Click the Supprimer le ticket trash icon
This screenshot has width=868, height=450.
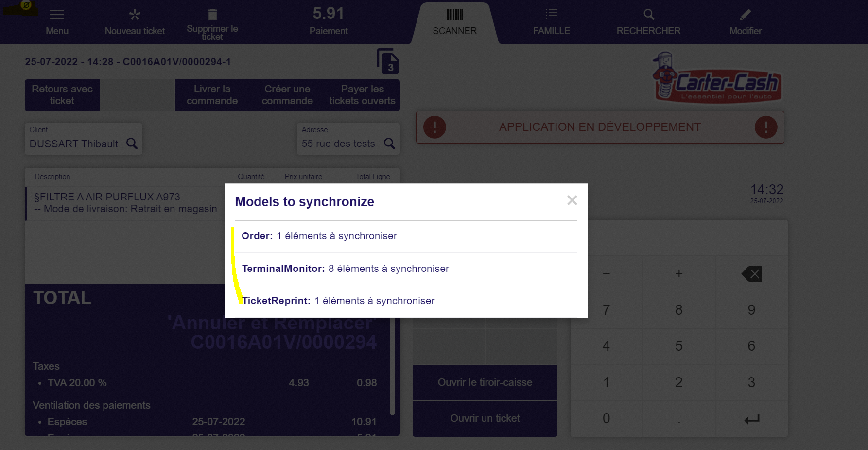click(x=212, y=15)
